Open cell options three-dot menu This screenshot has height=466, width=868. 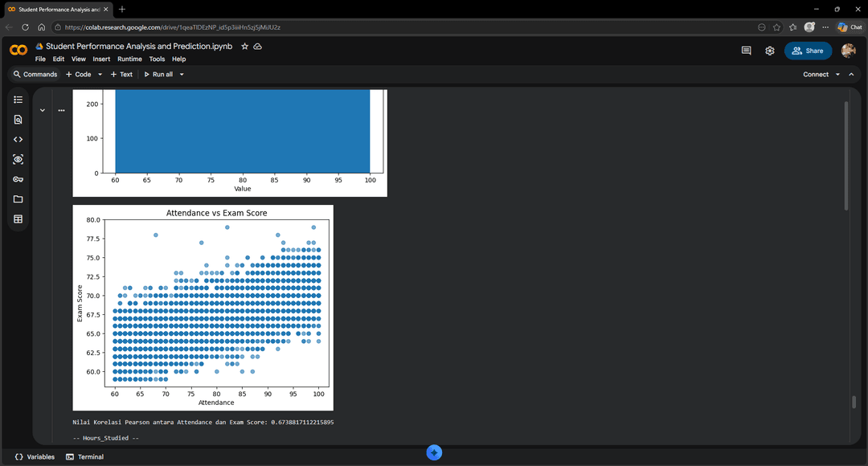pyautogui.click(x=61, y=110)
